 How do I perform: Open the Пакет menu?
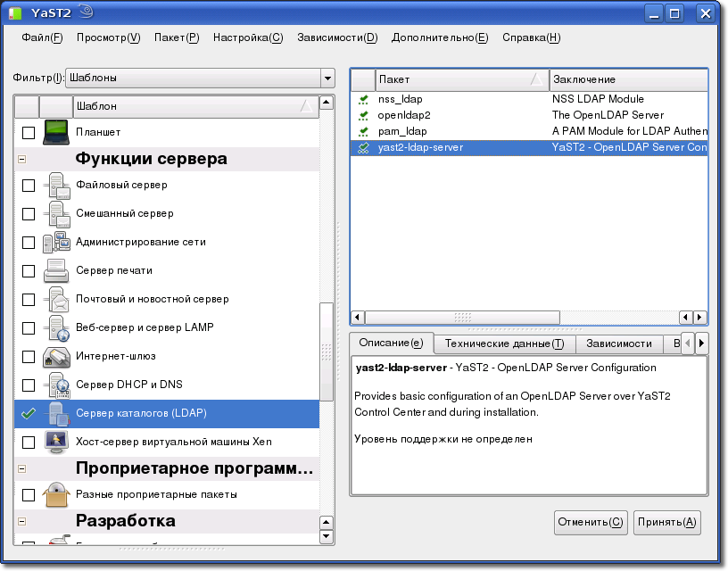pos(177,37)
